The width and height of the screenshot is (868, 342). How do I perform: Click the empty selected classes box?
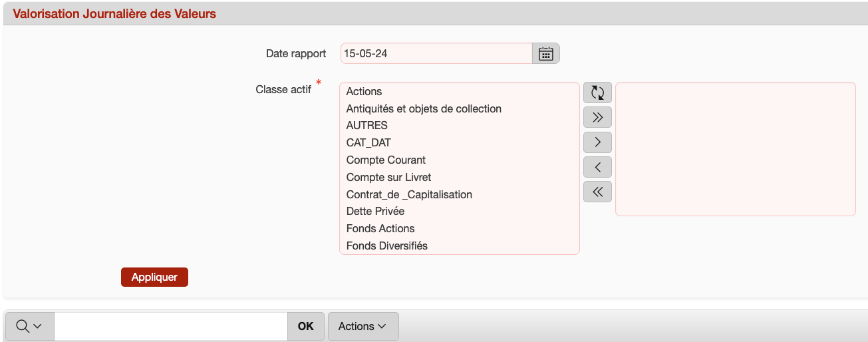click(x=735, y=149)
